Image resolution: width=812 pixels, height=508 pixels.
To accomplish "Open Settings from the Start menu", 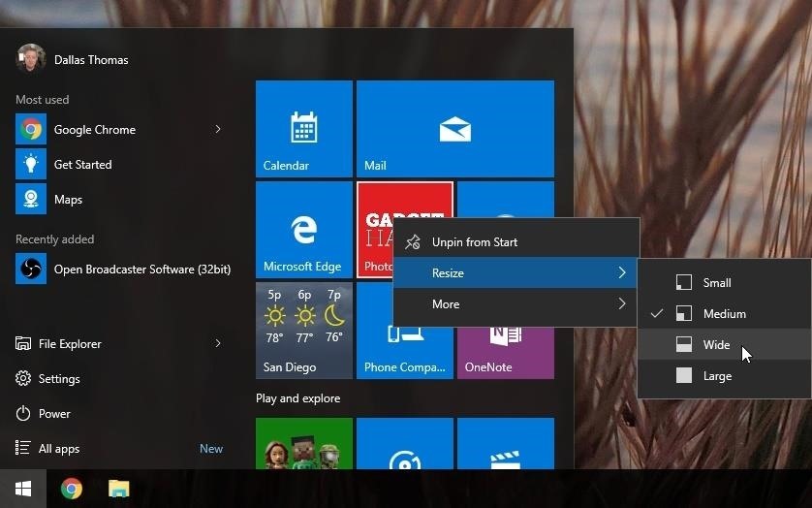I will click(x=59, y=379).
